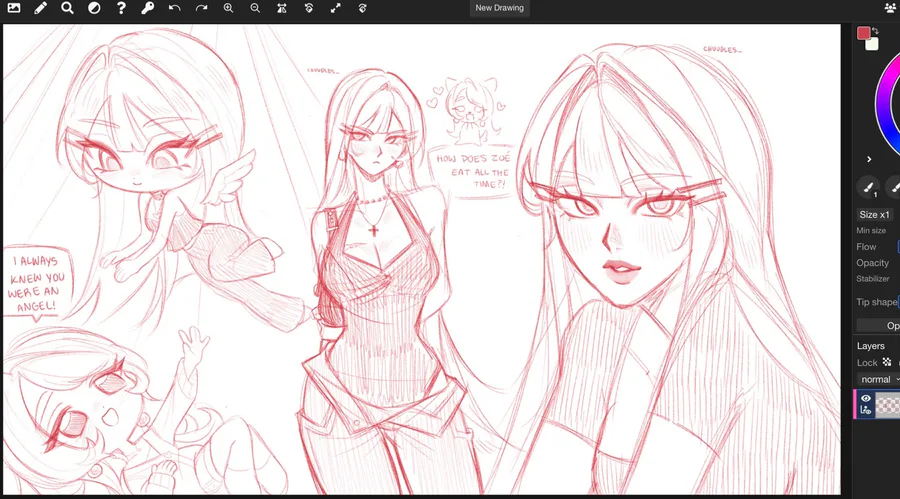Click the partially visible Op… options button
The height and width of the screenshot is (499, 900).
pos(879,326)
